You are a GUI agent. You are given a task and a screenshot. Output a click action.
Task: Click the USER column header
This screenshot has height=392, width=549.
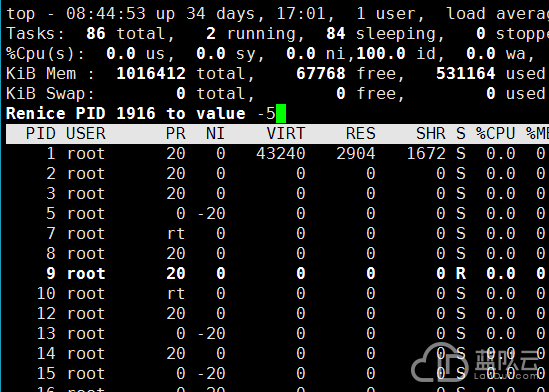(x=86, y=133)
